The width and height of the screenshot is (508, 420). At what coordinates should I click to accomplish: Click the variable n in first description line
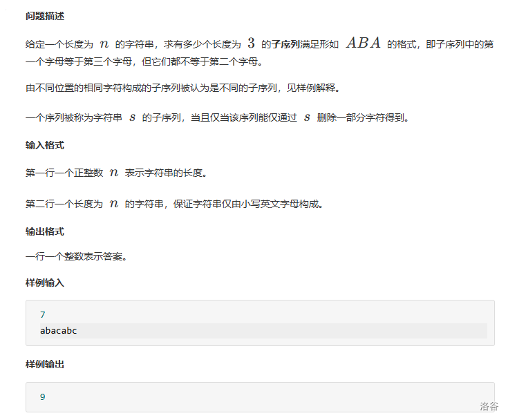click(104, 44)
